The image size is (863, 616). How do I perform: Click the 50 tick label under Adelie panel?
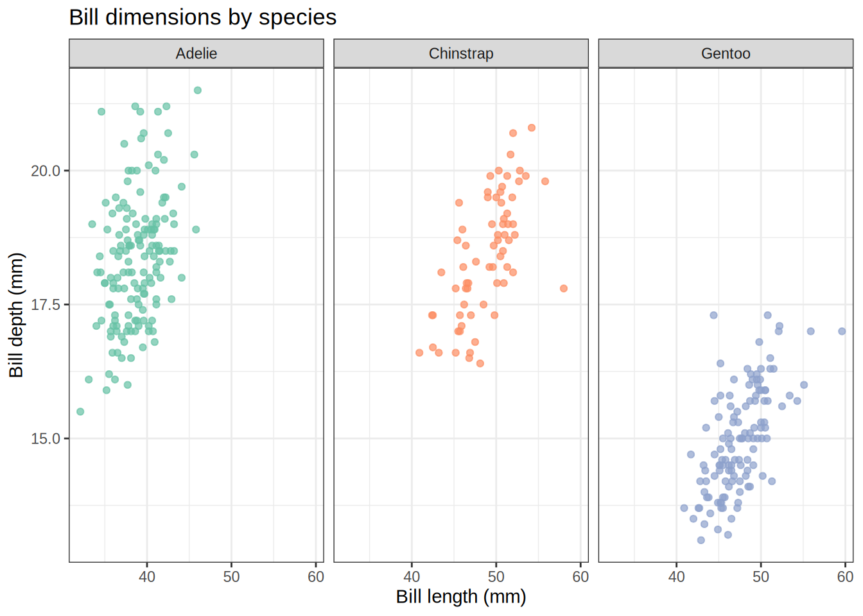(x=231, y=577)
